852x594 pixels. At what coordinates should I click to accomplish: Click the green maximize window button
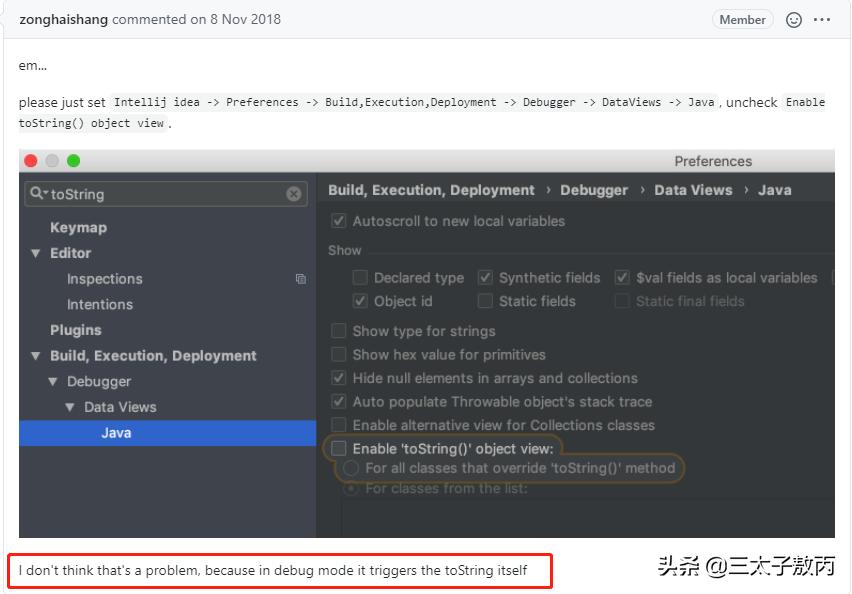point(73,161)
